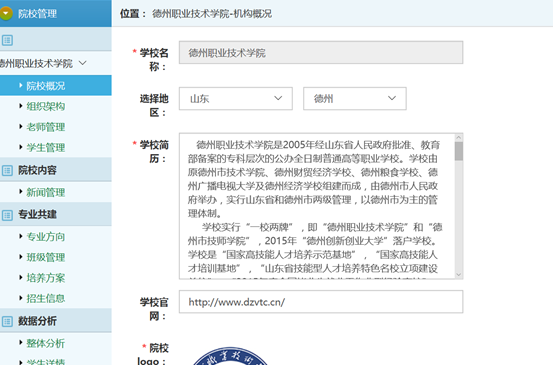This screenshot has height=365, width=553.
Task: Click the 德州职业技术学院 tree node label
Action: (36, 63)
